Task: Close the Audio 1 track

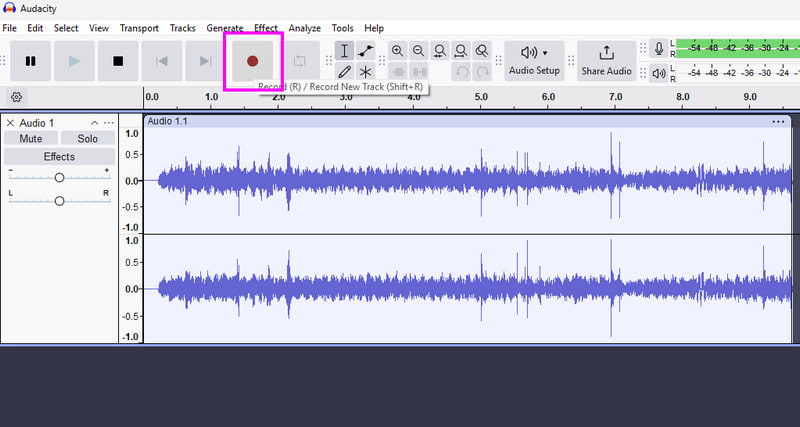Action: (x=10, y=123)
